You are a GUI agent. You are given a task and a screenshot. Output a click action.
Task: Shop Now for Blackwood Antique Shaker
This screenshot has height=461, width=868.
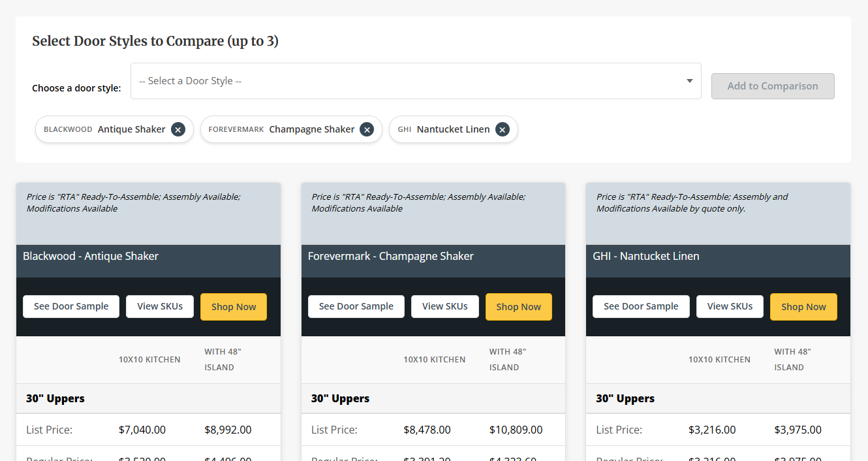click(x=234, y=307)
